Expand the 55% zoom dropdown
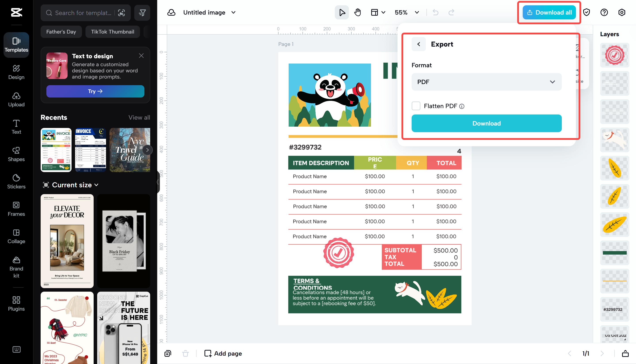636x364 pixels. pyautogui.click(x=417, y=12)
